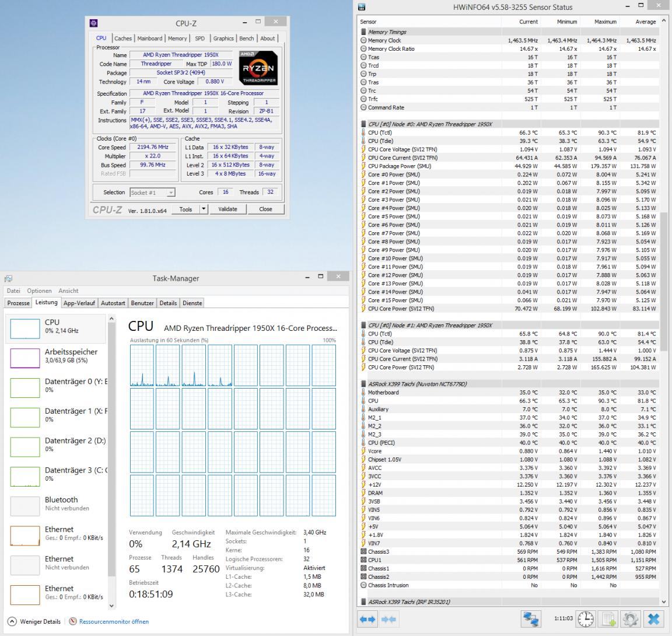
Task: Click the CPU Node #1 group icon
Action: 363,325
